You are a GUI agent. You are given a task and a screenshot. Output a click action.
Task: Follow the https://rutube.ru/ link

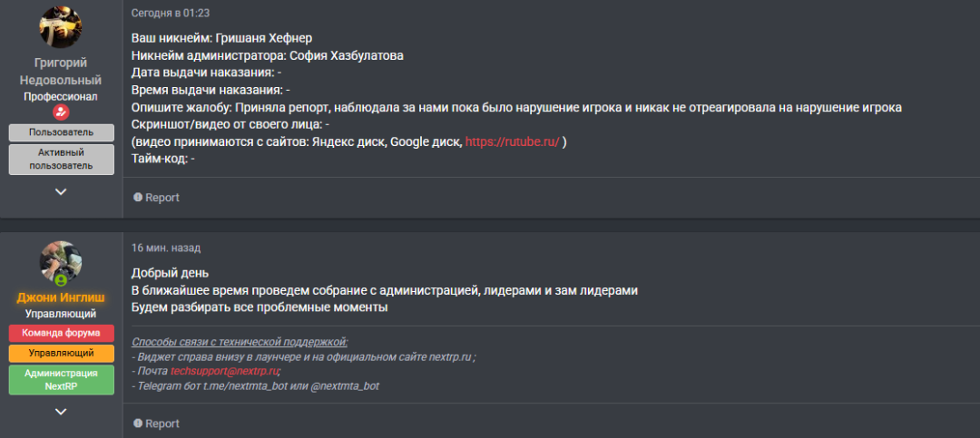pos(512,142)
